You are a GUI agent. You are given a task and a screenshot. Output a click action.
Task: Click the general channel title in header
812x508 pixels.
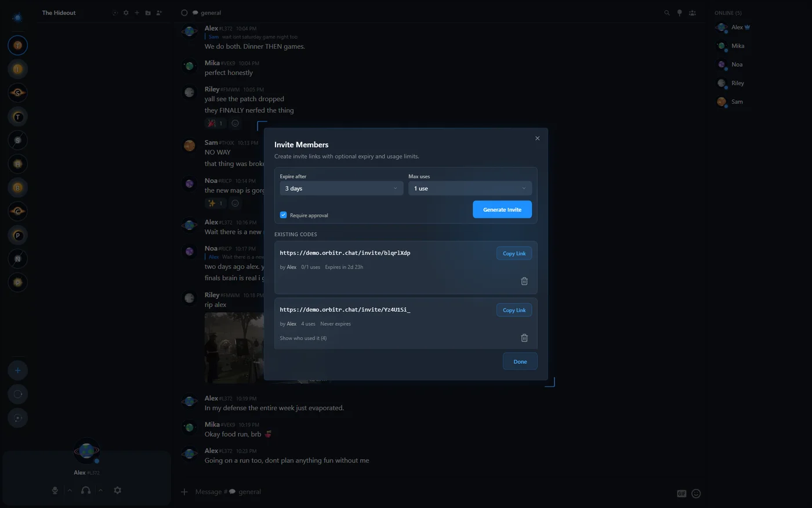click(211, 13)
